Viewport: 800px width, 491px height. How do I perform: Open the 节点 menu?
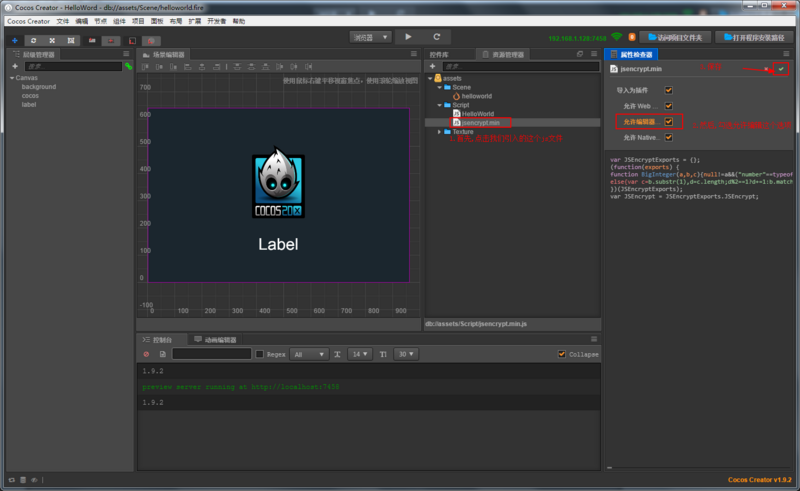(x=101, y=21)
